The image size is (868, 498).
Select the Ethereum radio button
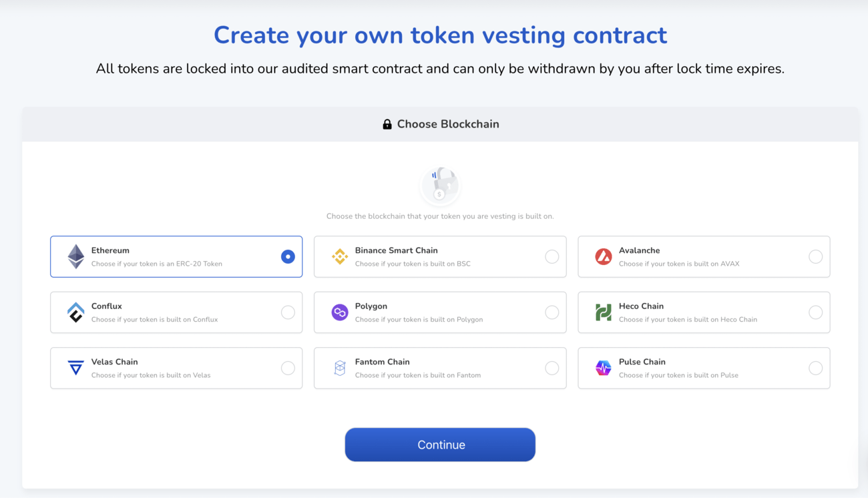coord(288,256)
